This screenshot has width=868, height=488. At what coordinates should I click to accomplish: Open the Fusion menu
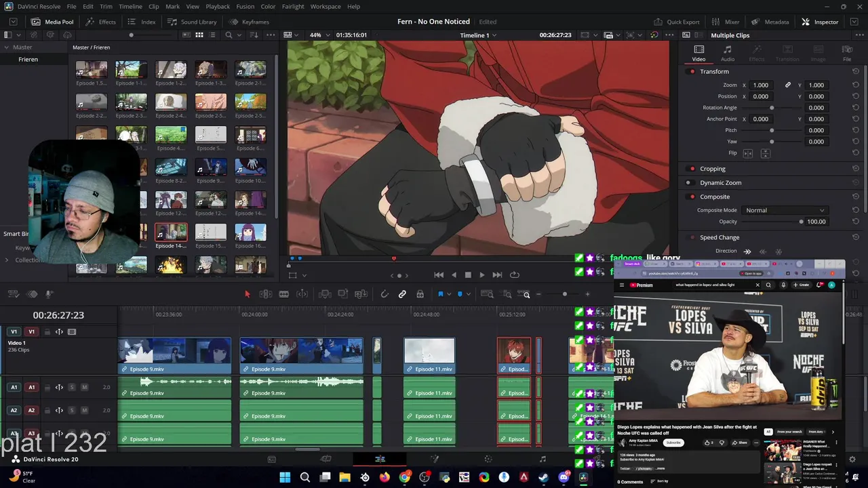click(245, 6)
